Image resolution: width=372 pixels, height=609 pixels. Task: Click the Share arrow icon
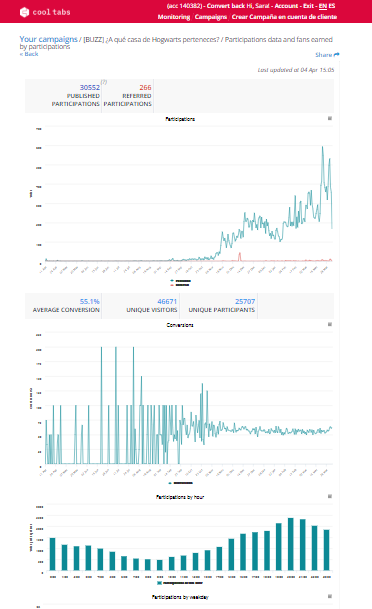tap(336, 55)
